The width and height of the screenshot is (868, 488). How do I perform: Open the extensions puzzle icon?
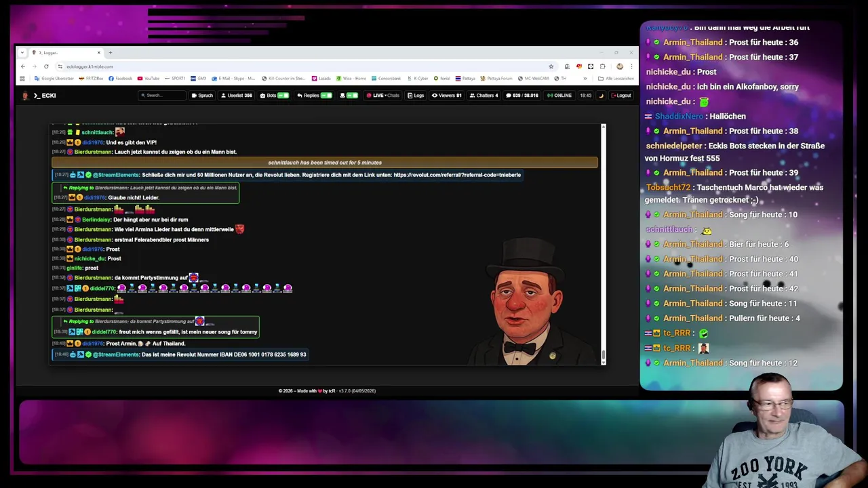pyautogui.click(x=602, y=66)
